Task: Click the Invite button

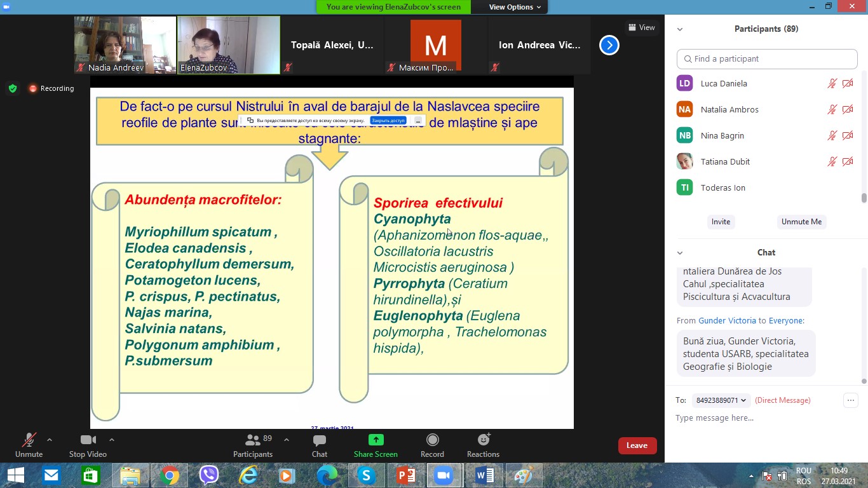Action: click(721, 222)
